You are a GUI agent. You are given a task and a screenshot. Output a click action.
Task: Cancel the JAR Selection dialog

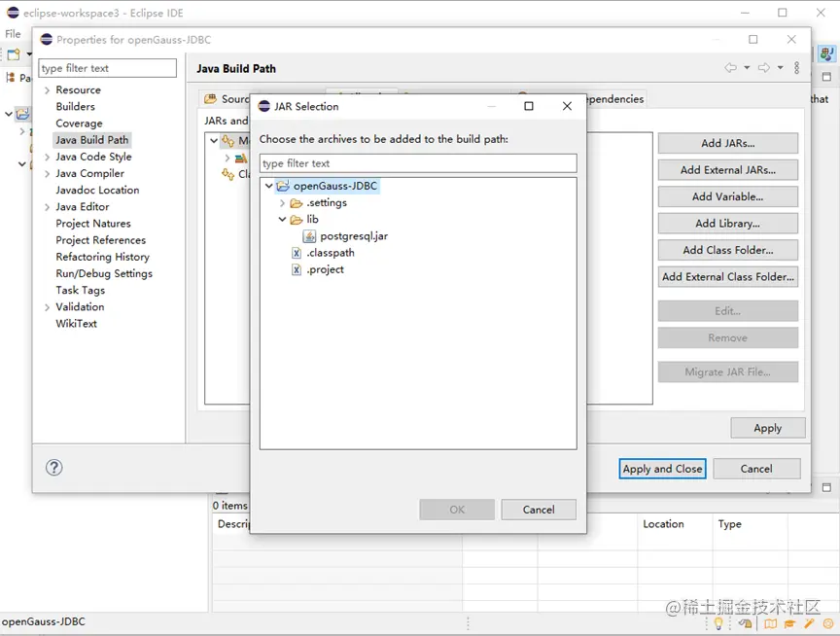pyautogui.click(x=539, y=510)
